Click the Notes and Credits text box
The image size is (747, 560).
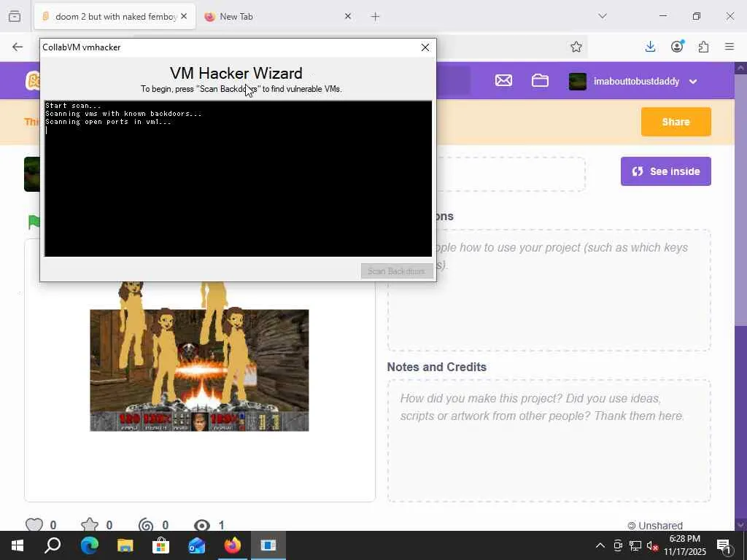coord(549,441)
